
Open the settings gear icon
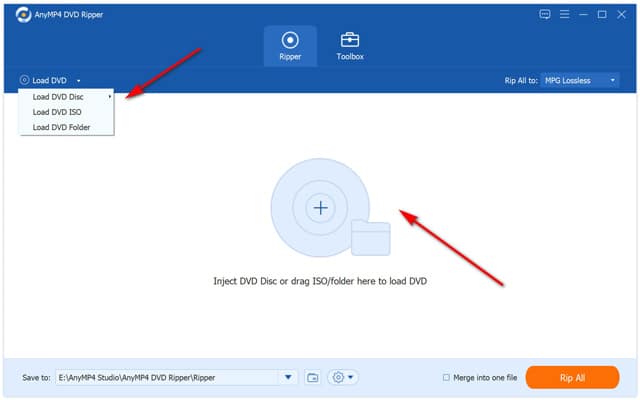[338, 377]
